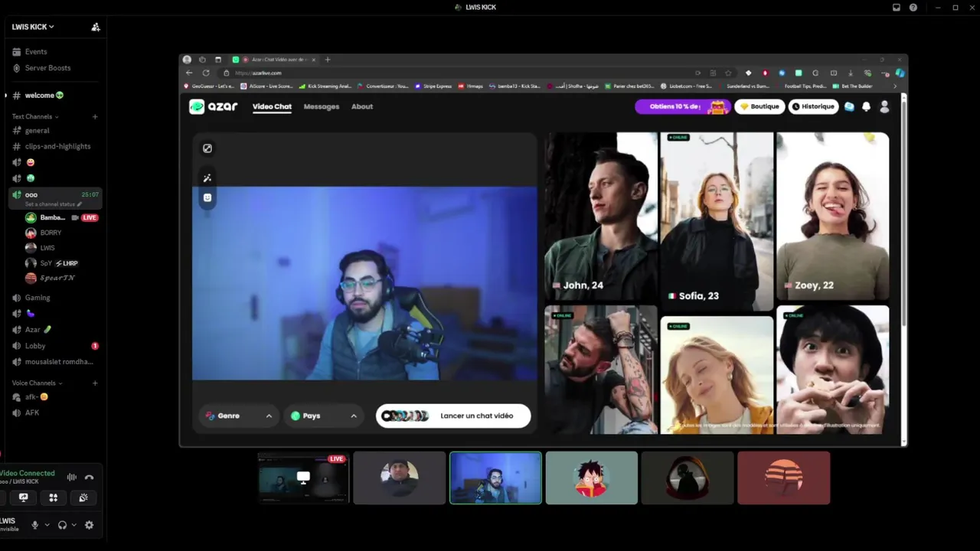Open the activities button in voice panel

(53, 497)
